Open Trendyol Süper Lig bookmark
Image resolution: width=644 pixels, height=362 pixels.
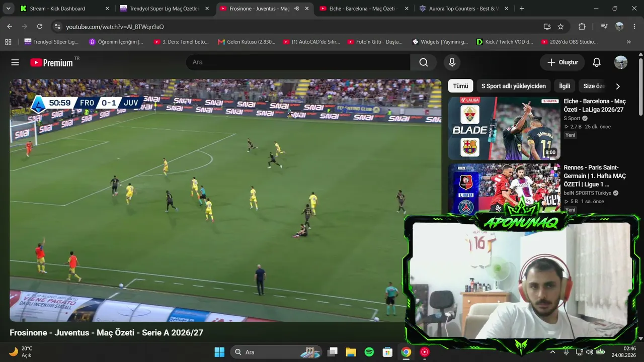pyautogui.click(x=51, y=42)
